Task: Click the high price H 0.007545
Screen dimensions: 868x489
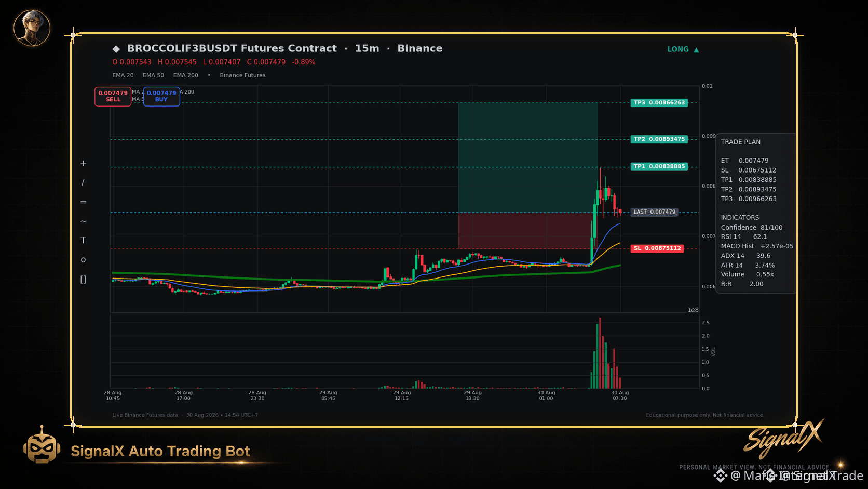Action: [177, 62]
